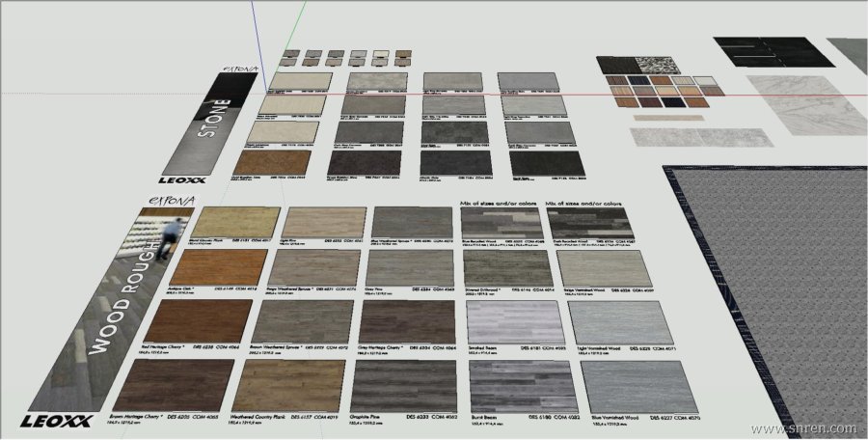Screen dimensions: 868x440
Task: Click the 'DES 6227' code text
Action: (x=661, y=417)
